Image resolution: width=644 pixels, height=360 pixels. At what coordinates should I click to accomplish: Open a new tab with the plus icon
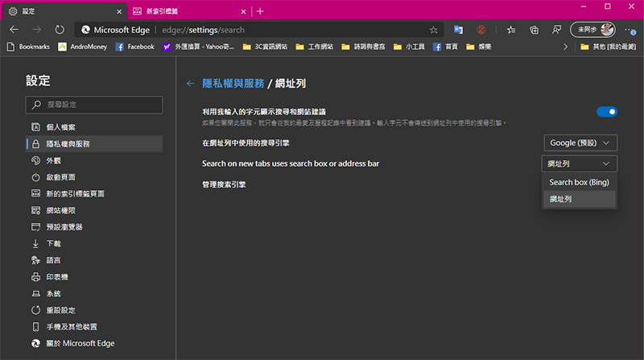tap(260, 10)
